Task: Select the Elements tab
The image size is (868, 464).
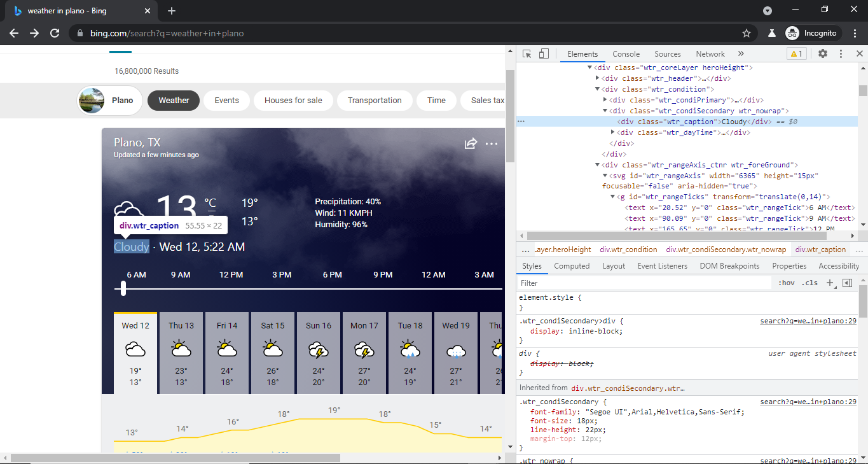Action: 583,54
